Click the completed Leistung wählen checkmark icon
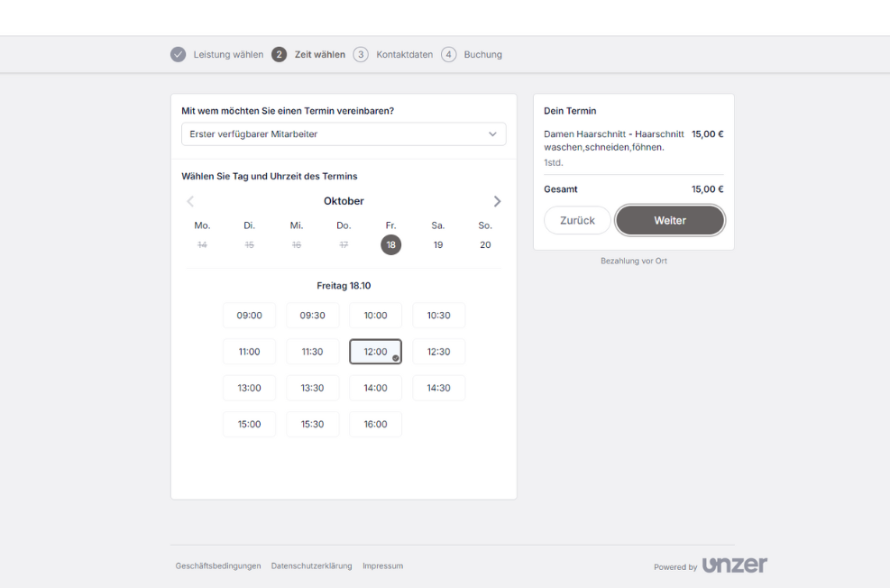The image size is (890, 588). [x=179, y=54]
